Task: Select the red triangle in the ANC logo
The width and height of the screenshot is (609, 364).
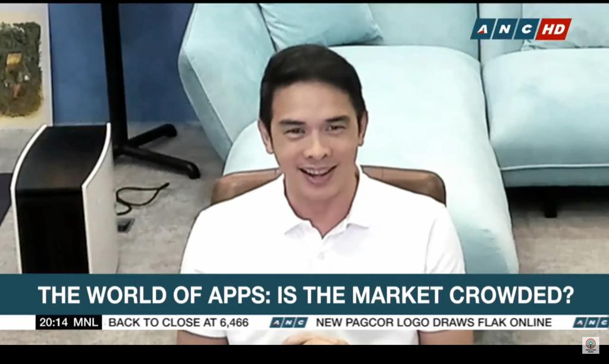Action: click(482, 32)
